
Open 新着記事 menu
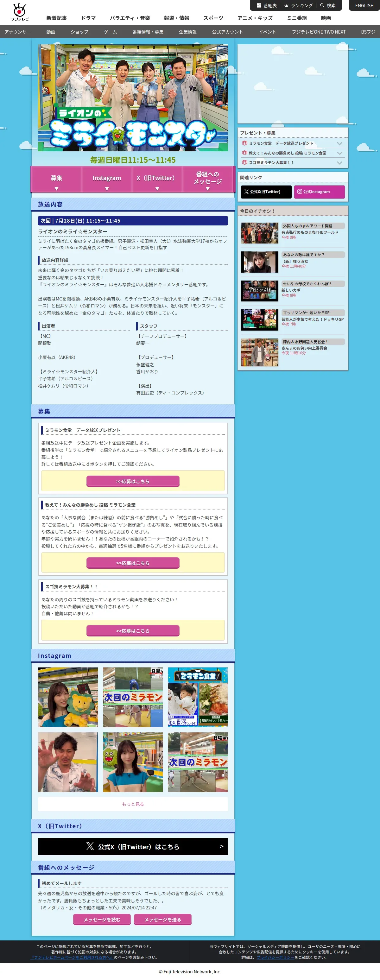[x=57, y=18]
